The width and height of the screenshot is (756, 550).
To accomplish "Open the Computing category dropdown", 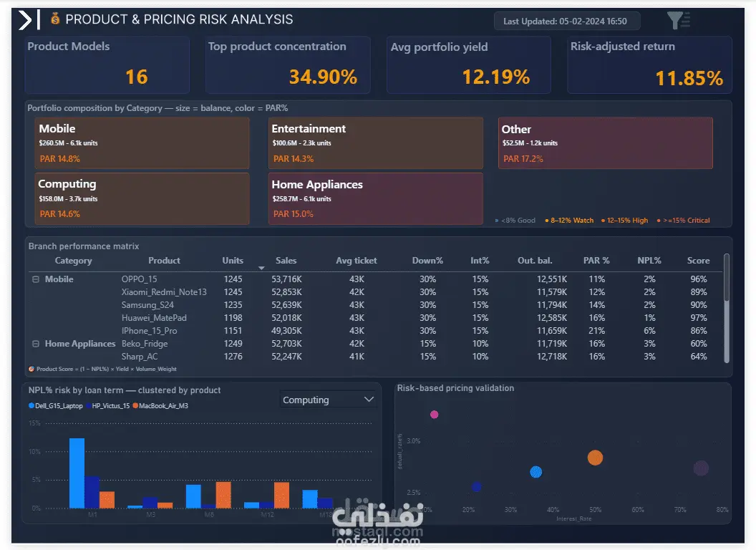I will point(328,400).
